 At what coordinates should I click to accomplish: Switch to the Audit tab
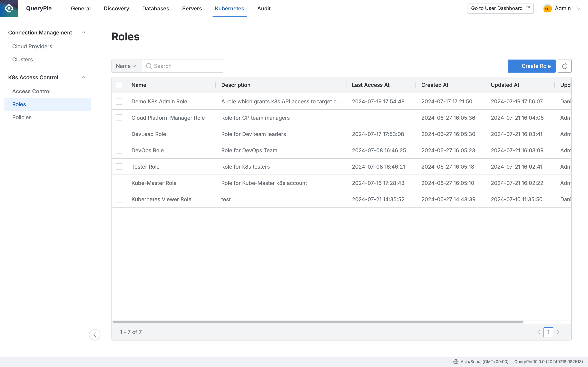pos(264,8)
